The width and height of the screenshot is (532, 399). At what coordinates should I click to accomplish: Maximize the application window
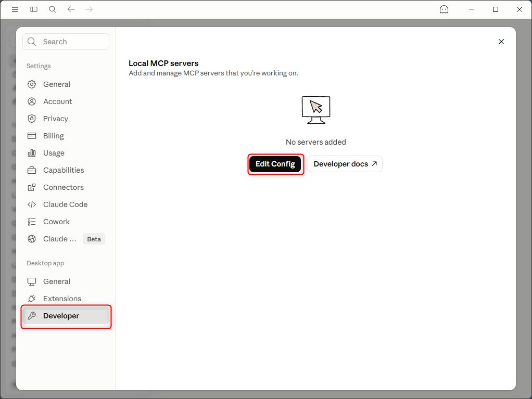[x=496, y=9]
